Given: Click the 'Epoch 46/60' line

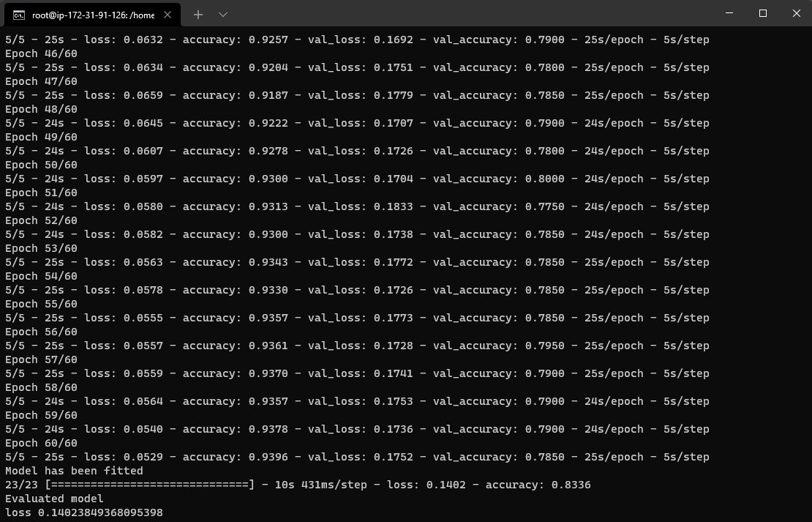Looking at the screenshot, I should click(x=42, y=53).
